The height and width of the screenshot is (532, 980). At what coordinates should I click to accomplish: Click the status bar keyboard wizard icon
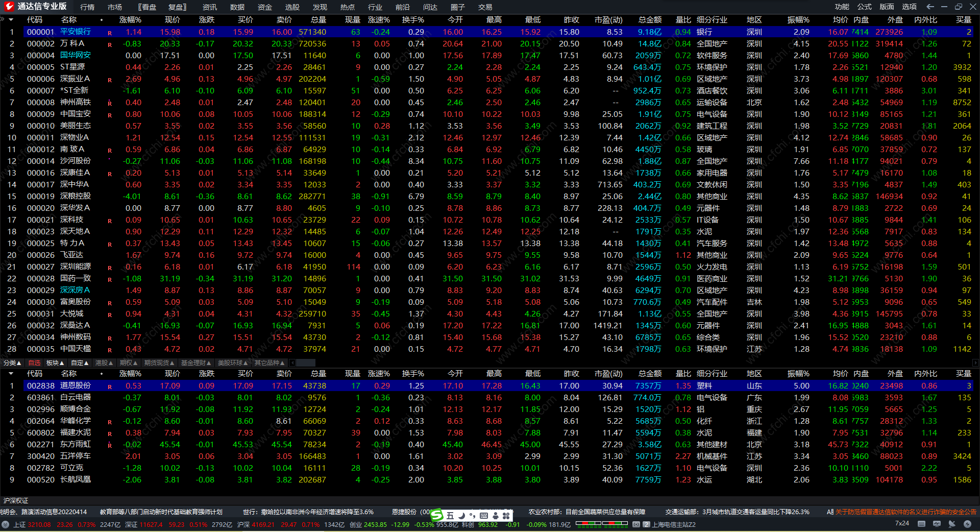click(921, 524)
